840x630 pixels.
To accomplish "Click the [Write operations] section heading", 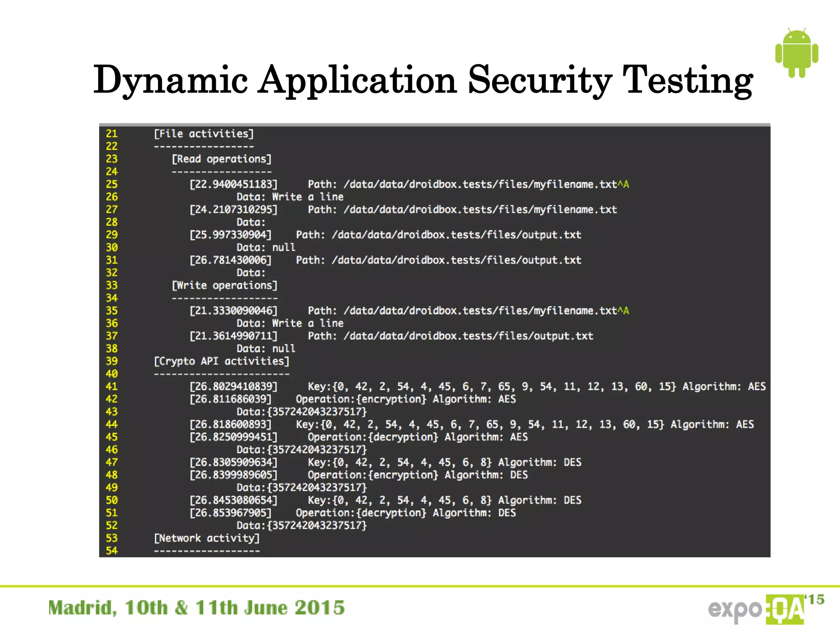I will coord(224,285).
